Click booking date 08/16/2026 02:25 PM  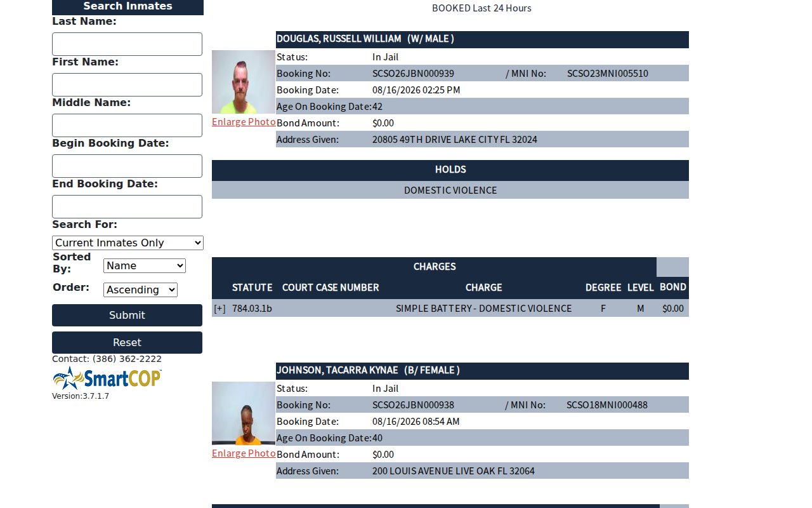tap(416, 90)
